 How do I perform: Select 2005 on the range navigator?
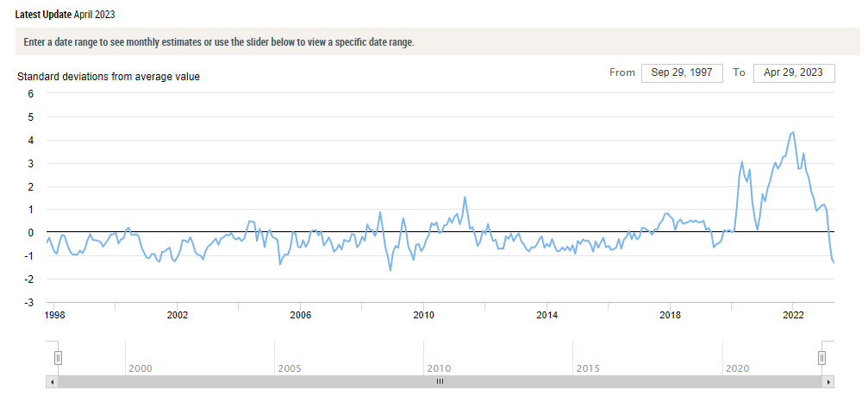(x=290, y=368)
